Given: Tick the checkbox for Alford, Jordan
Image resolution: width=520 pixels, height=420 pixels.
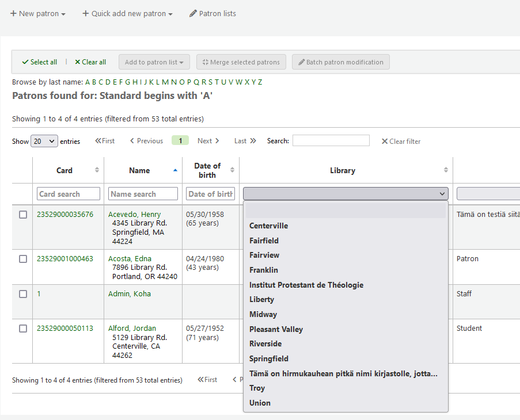Looking at the screenshot, I should 23,329.
